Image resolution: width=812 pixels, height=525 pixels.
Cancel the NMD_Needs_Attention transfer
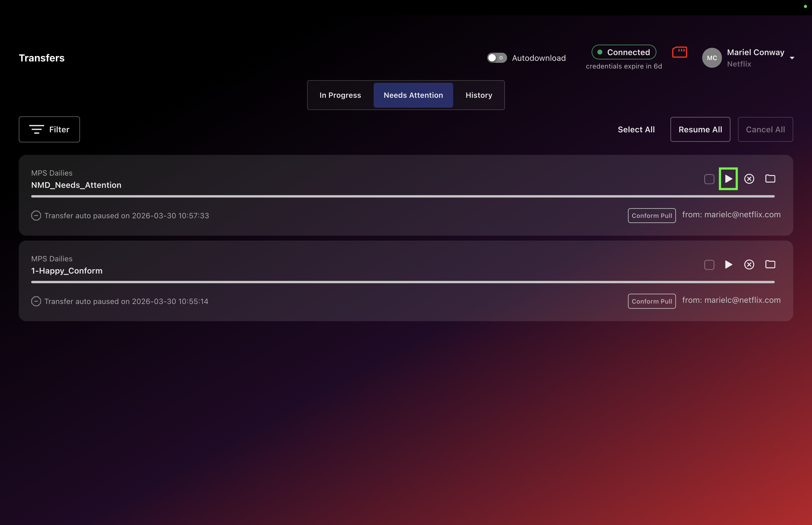click(749, 179)
